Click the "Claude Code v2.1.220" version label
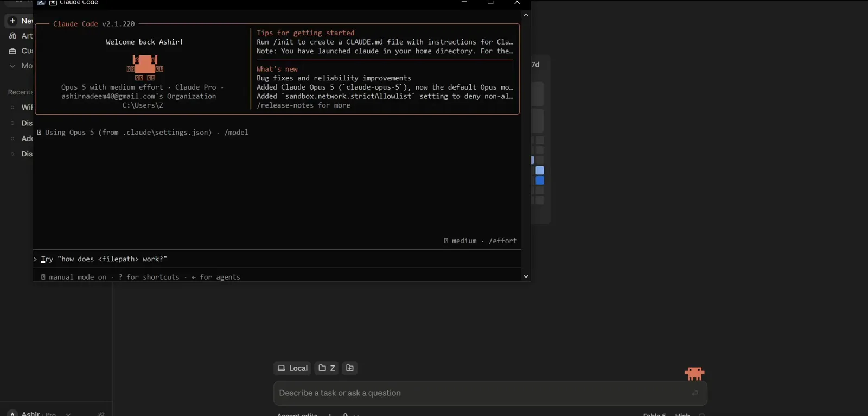The image size is (868, 416). point(94,24)
